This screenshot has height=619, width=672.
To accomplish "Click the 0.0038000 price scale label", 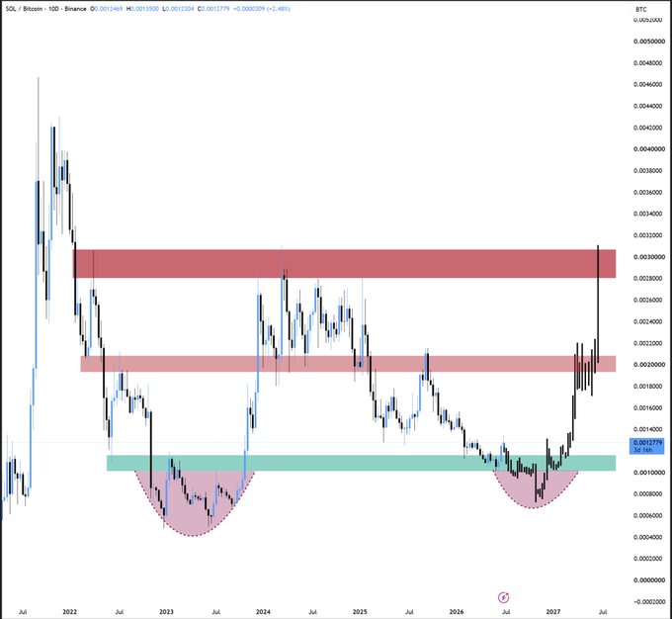I will [x=649, y=170].
